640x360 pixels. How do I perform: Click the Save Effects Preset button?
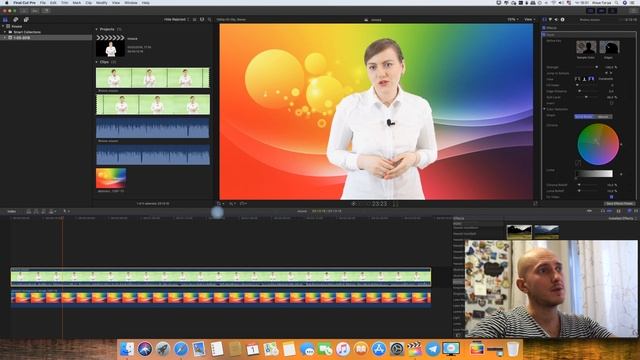pos(620,203)
